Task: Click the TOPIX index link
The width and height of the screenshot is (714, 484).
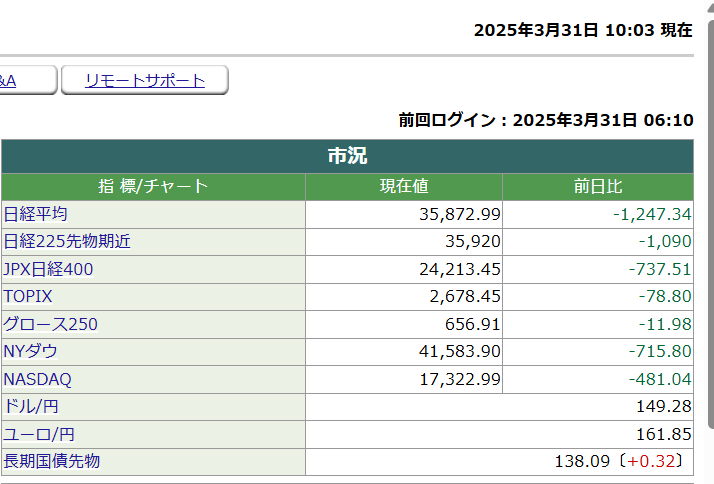Action: click(28, 297)
